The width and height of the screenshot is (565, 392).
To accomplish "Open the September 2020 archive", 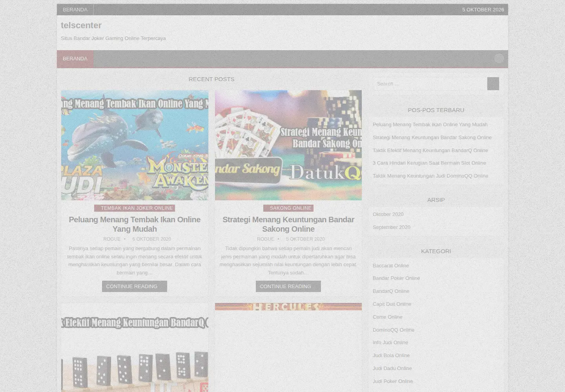I will click(392, 227).
